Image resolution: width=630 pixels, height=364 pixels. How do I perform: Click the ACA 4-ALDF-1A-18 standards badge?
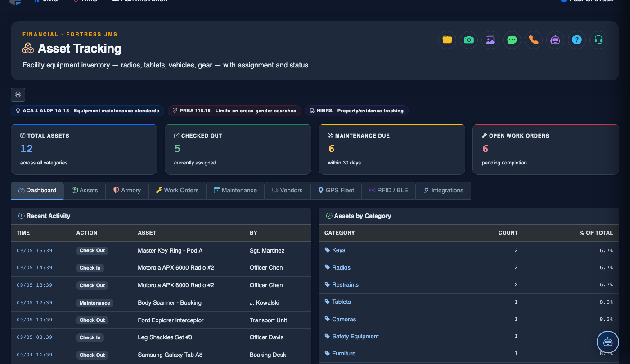(x=87, y=111)
